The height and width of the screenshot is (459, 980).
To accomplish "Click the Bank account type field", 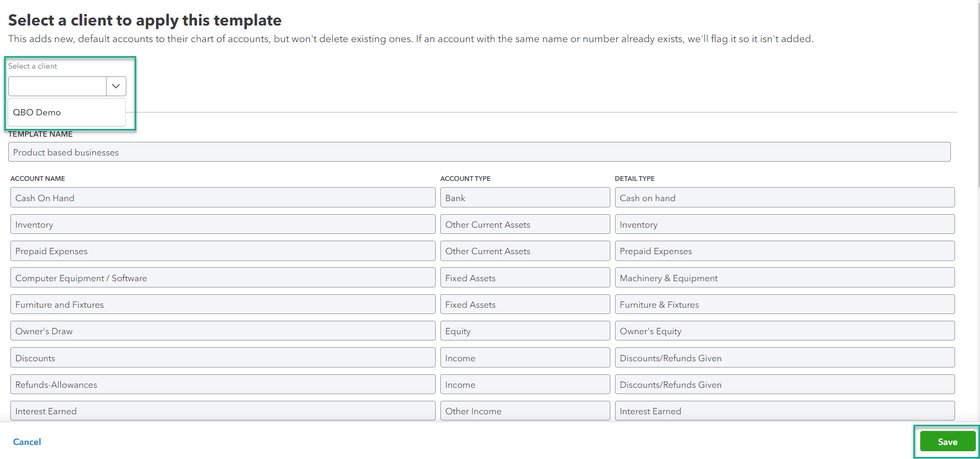I will tap(524, 198).
